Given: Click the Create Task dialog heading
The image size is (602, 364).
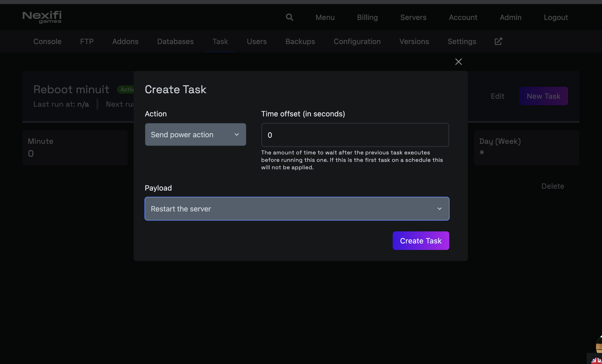Looking at the screenshot, I should click(175, 89).
